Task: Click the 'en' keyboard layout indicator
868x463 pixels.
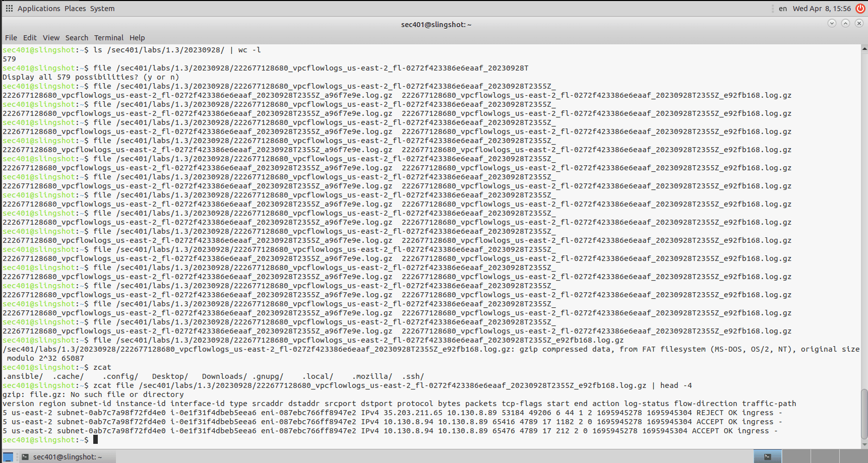Action: (x=783, y=9)
